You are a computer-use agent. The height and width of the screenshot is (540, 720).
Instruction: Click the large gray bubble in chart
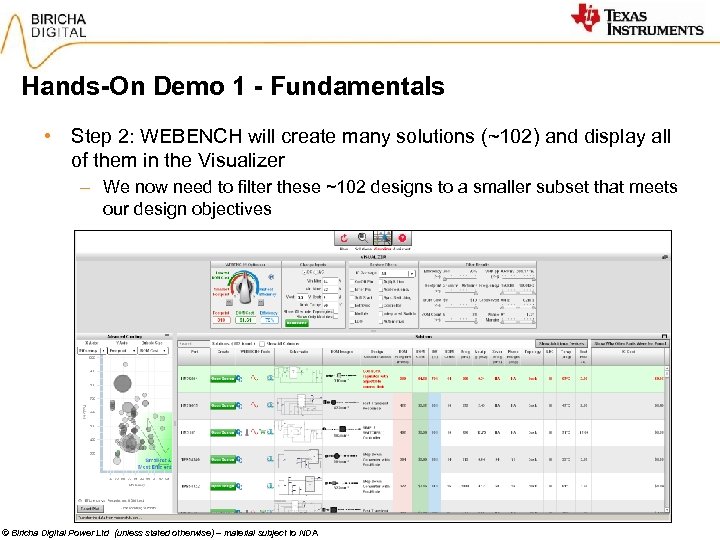click(x=122, y=383)
